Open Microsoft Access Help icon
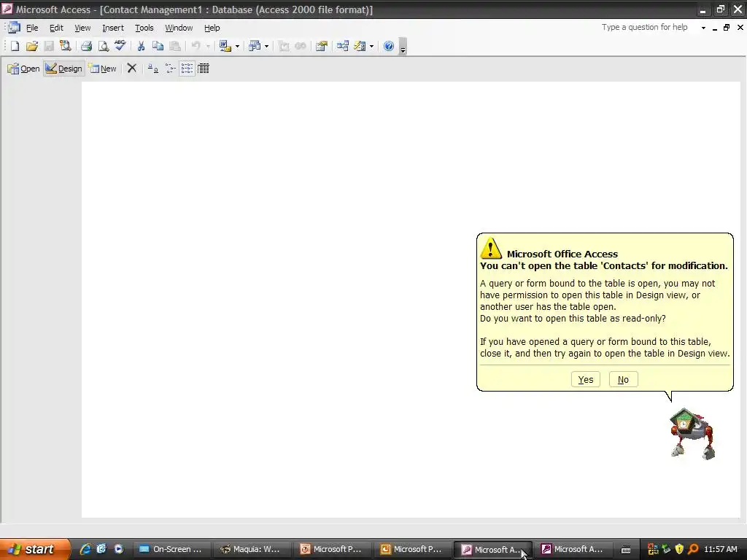Viewport: 747px width, 560px height. (389, 46)
